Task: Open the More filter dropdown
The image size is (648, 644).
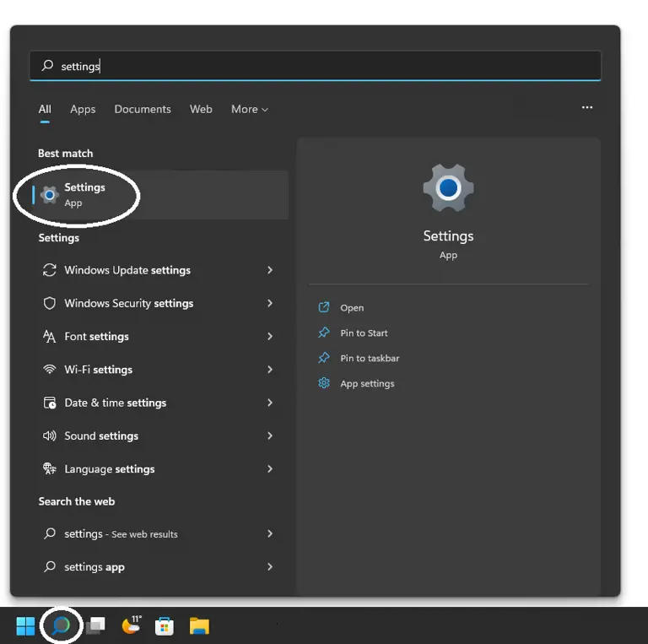Action: [249, 109]
